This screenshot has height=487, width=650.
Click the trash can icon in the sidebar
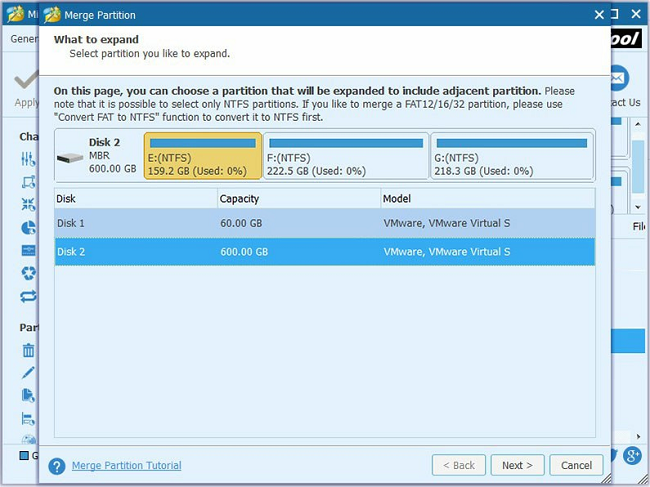[28, 350]
